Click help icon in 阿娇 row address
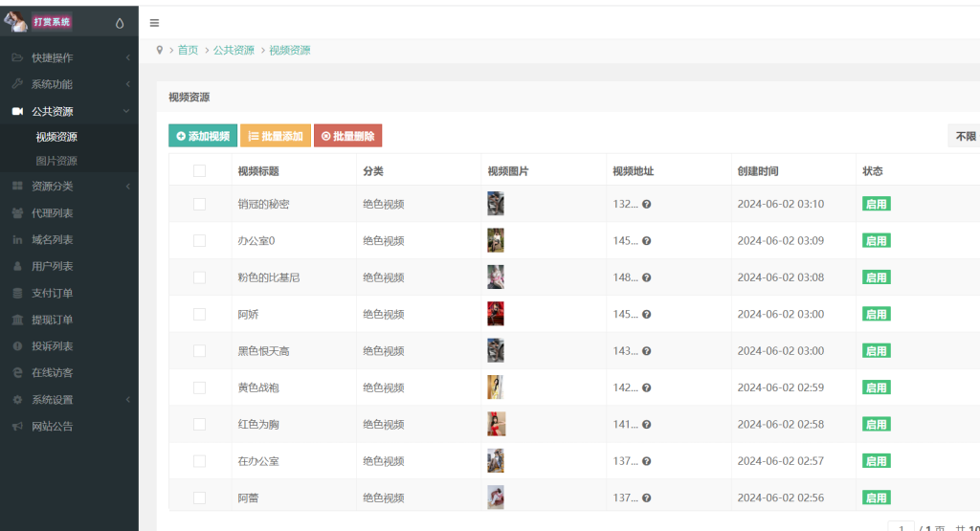 [x=647, y=314]
